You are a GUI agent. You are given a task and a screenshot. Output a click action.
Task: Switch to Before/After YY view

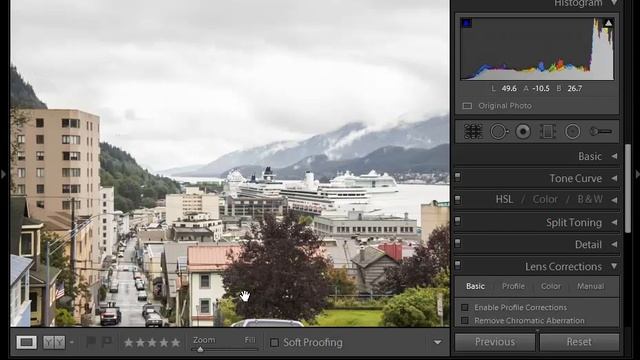[54, 342]
